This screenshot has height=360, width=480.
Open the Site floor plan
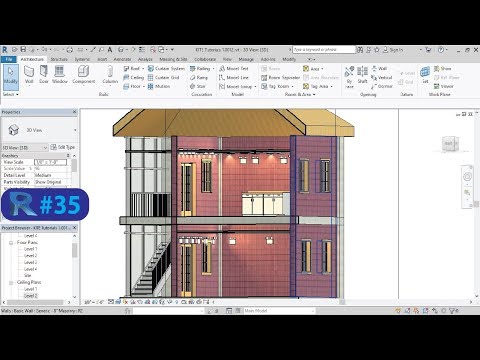(x=28, y=275)
